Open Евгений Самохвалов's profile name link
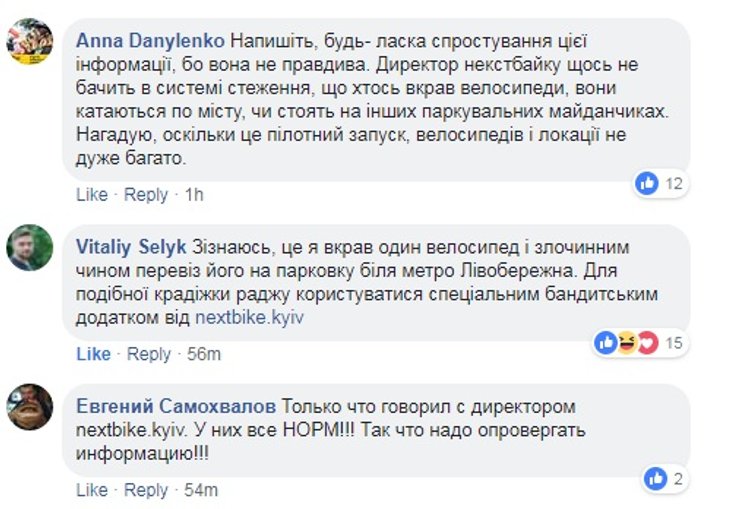The width and height of the screenshot is (740, 509). pyautogui.click(x=176, y=407)
